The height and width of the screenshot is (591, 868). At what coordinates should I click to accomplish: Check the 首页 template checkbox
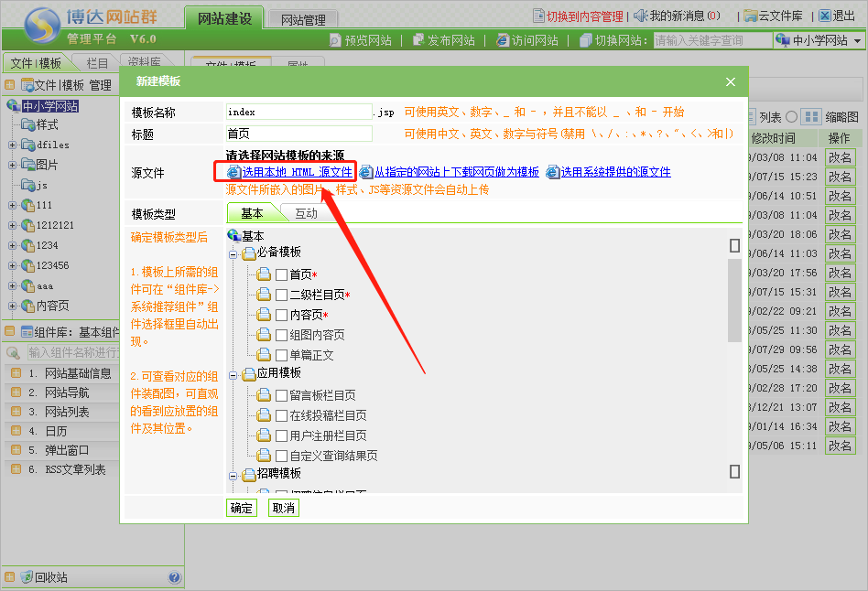click(282, 274)
